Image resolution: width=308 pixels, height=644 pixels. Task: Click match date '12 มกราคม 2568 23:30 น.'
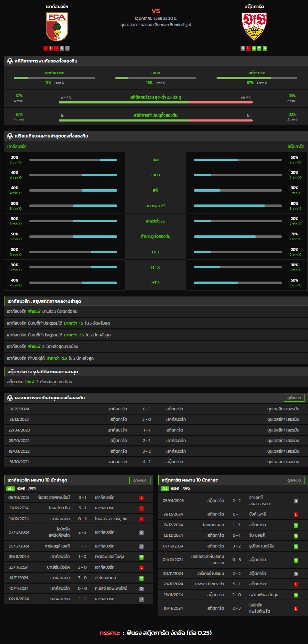156,18
